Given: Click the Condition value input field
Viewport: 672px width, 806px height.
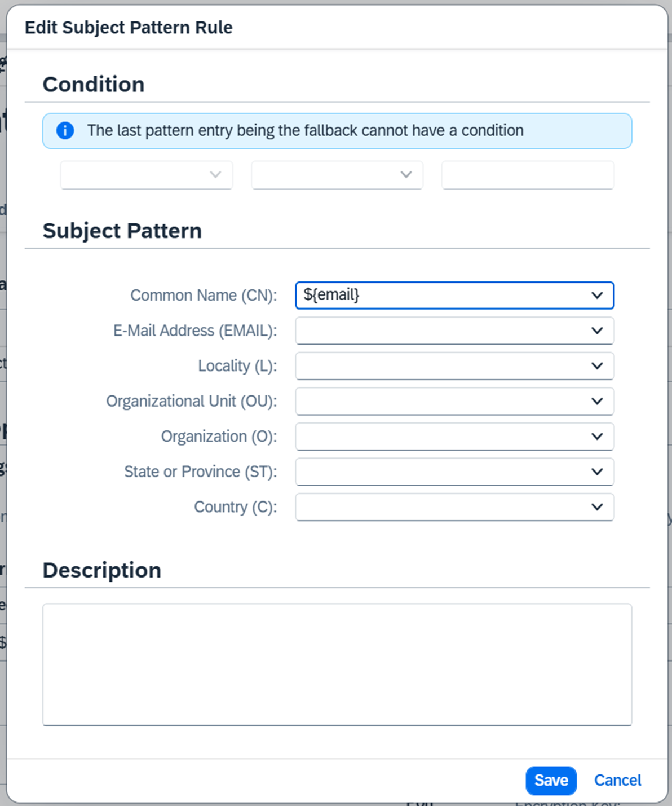Looking at the screenshot, I should [x=528, y=175].
